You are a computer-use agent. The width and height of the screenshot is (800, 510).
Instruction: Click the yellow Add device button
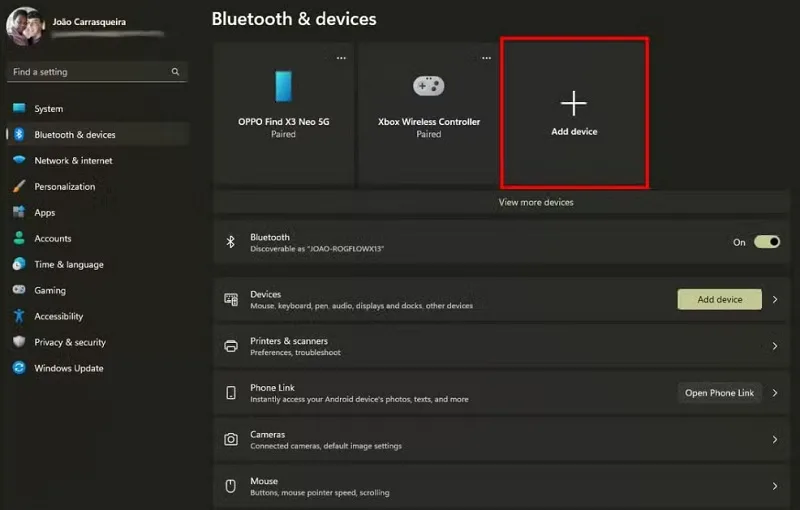tap(719, 299)
